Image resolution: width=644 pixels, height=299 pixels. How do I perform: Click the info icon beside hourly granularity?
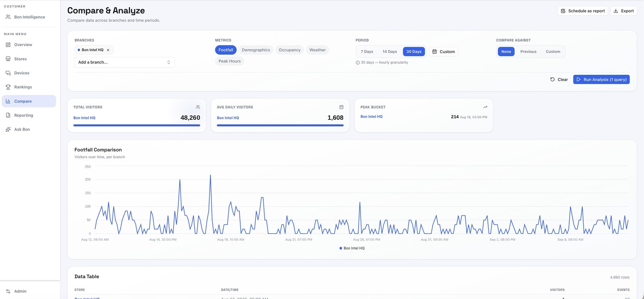point(358,63)
